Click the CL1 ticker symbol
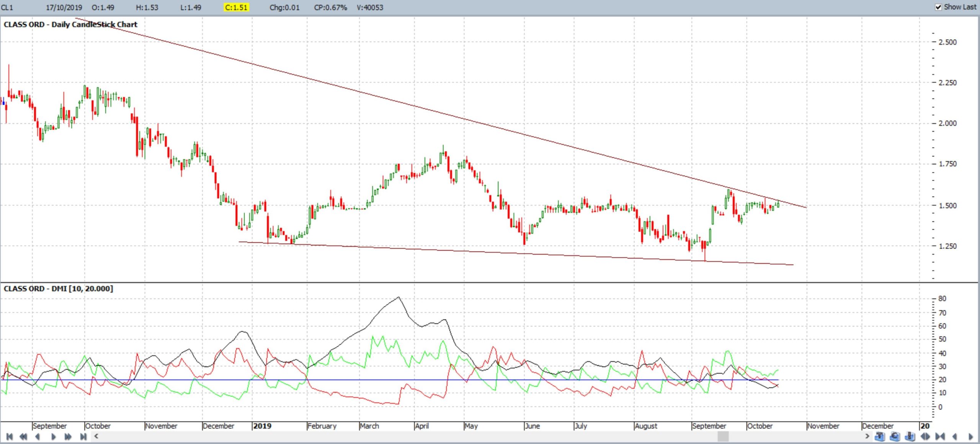980x444 pixels. pos(7,7)
